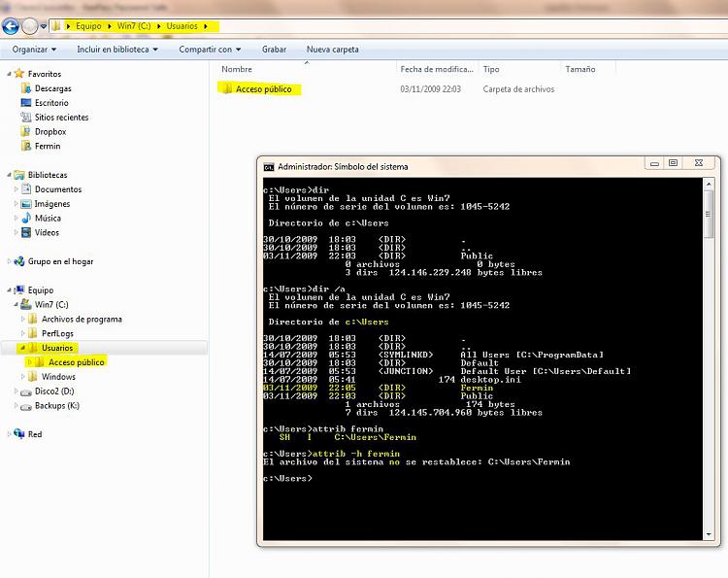Open Red network location
The image size is (728, 578).
(35, 434)
